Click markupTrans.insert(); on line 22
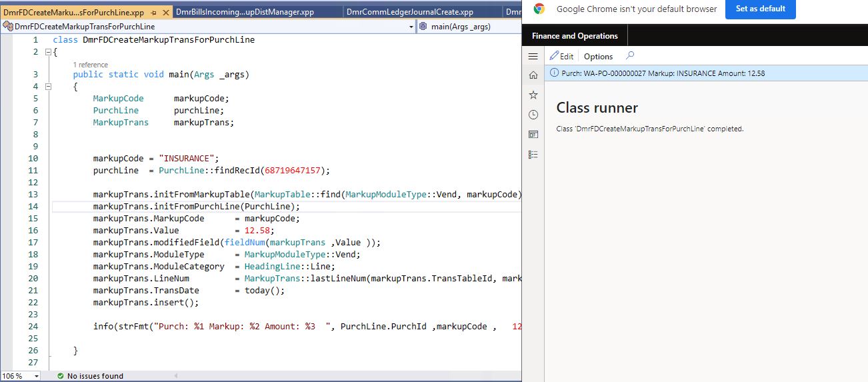The height and width of the screenshot is (382, 868). point(146,303)
